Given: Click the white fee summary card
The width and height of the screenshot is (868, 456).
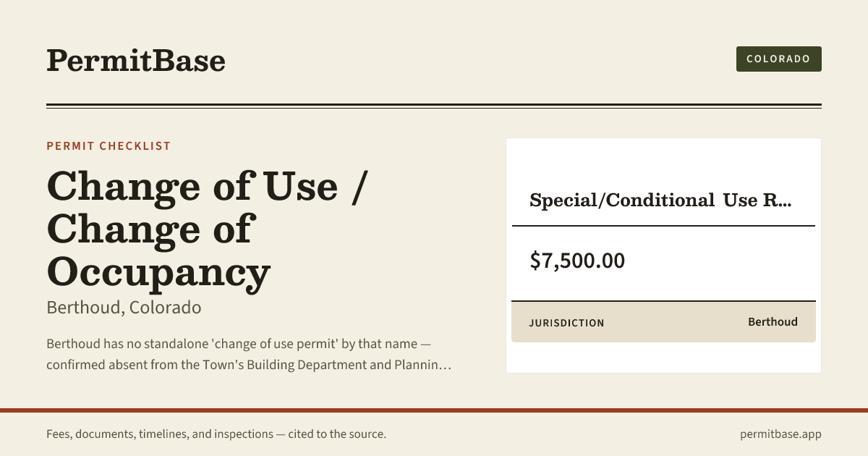Looking at the screenshot, I should tap(663, 256).
